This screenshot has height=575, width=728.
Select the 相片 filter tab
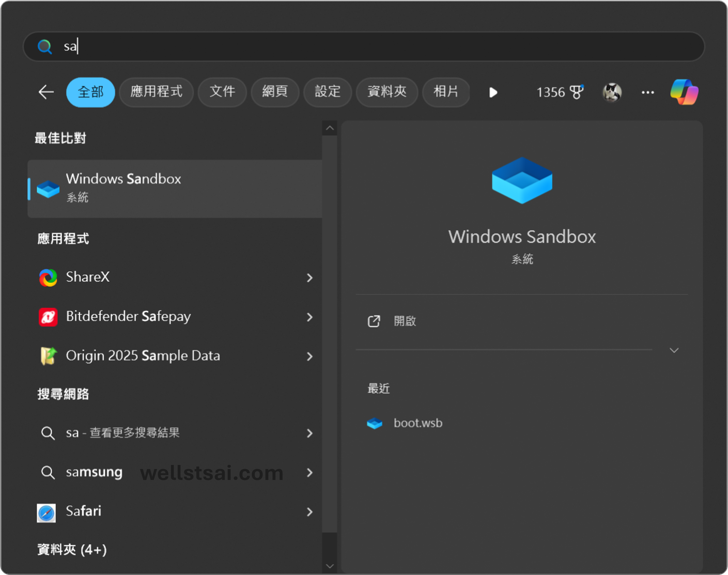pos(446,92)
